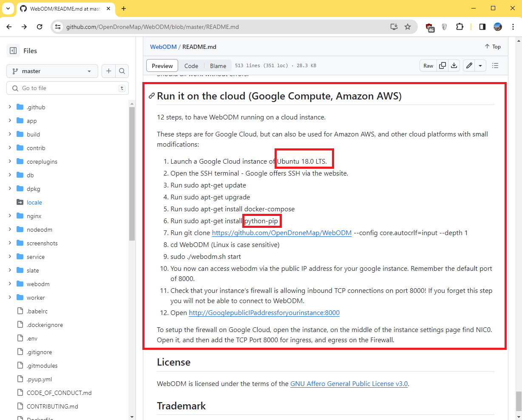Open the browser extensions puzzle icon
Screen dimensions: 522x420
(460, 27)
